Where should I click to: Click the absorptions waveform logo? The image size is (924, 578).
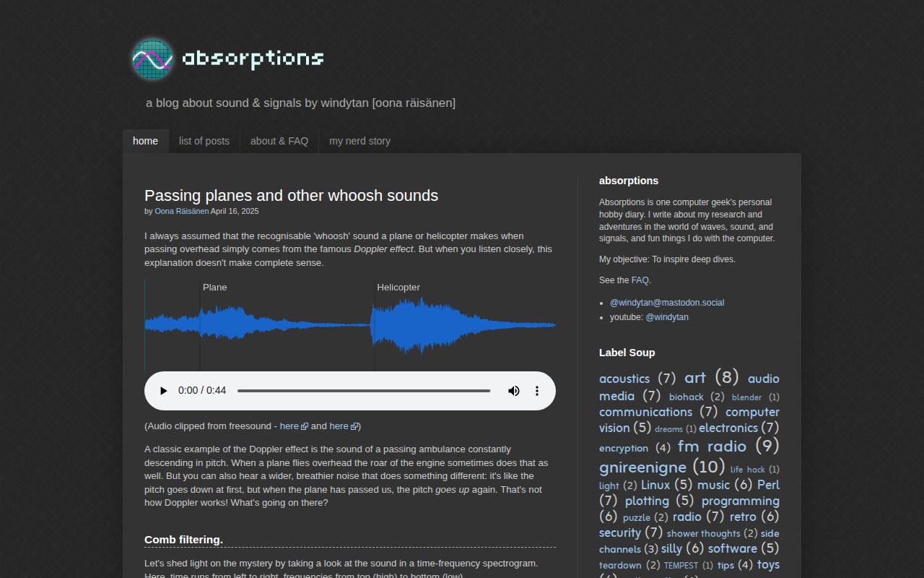[x=151, y=59]
